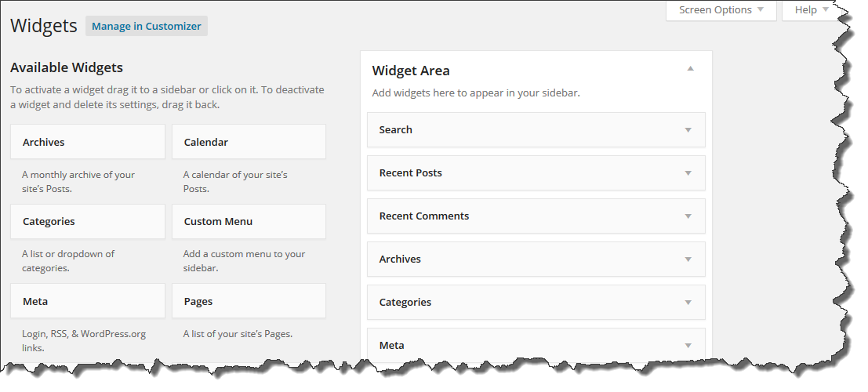Viewport: 868px width, 392px height.
Task: Pick the available Meta widget
Action: (x=88, y=301)
